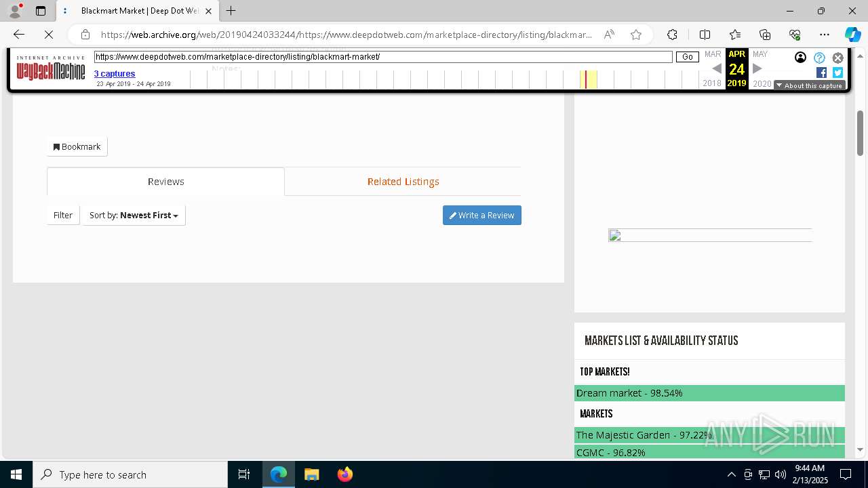The width and height of the screenshot is (868, 488).
Task: Open the Edge profile icon
Action: (x=15, y=11)
